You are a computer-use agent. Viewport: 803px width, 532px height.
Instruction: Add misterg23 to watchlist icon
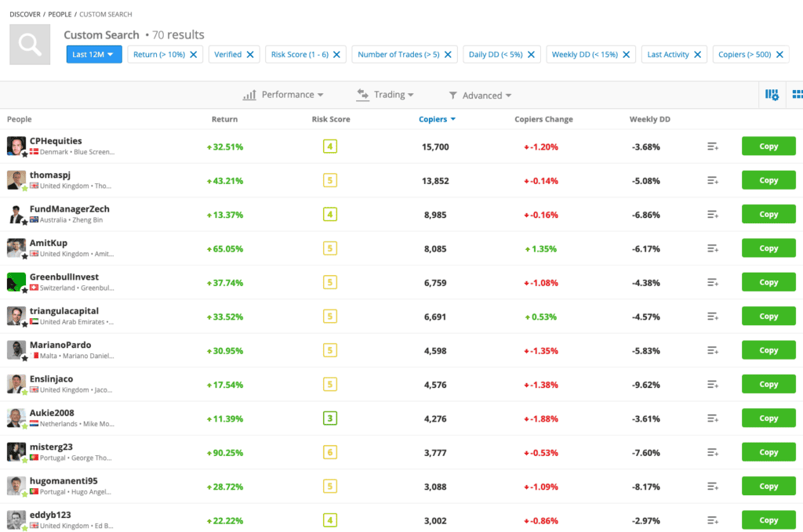click(x=712, y=452)
